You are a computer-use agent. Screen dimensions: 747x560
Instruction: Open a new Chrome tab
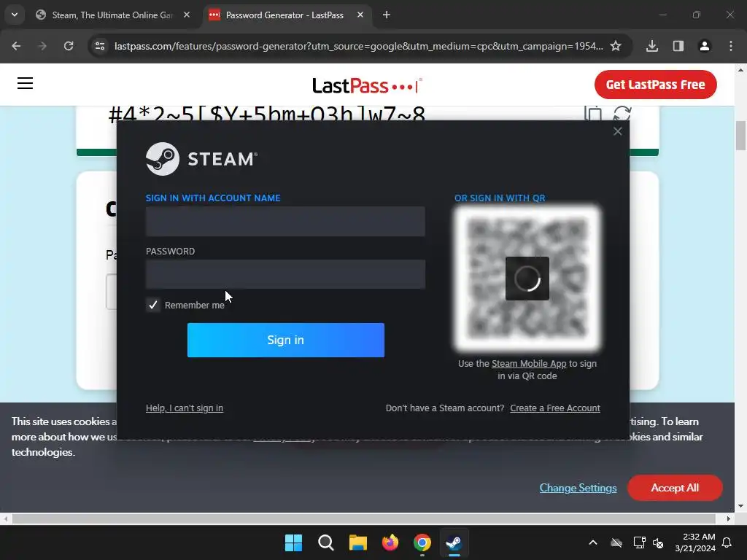pyautogui.click(x=387, y=15)
